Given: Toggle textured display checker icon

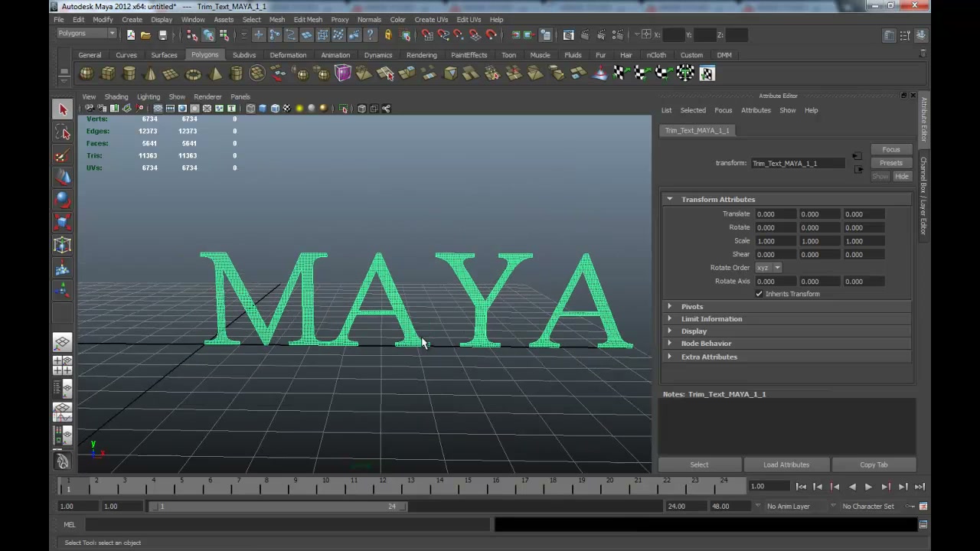Looking at the screenshot, I should (x=287, y=109).
